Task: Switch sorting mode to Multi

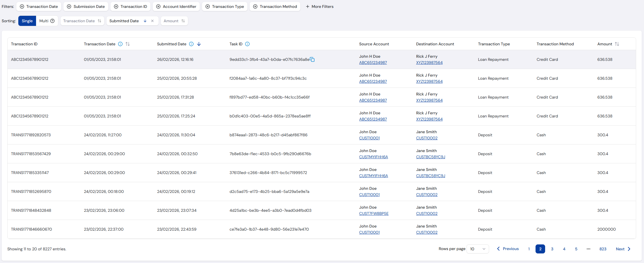Action: [47, 21]
